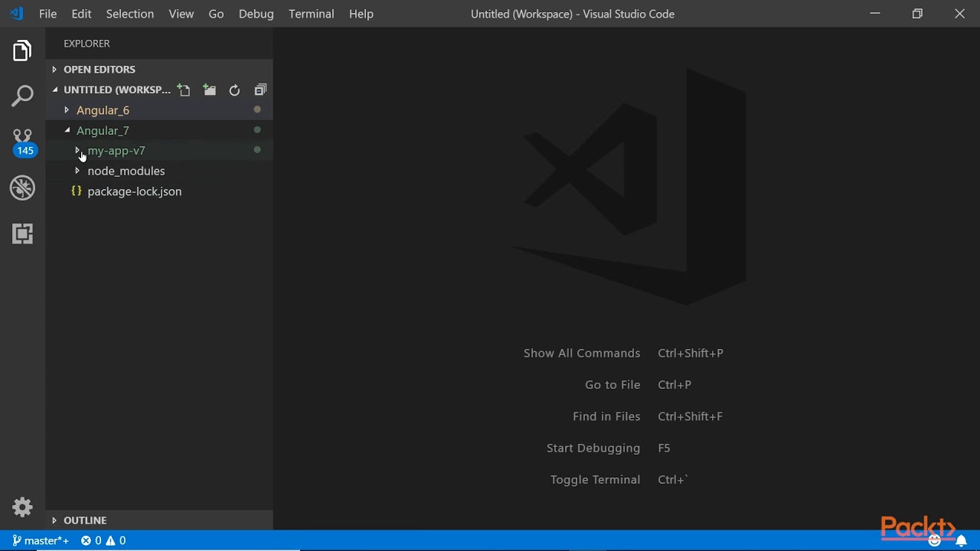
Task: Click the Explorer panel title
Action: click(87, 44)
